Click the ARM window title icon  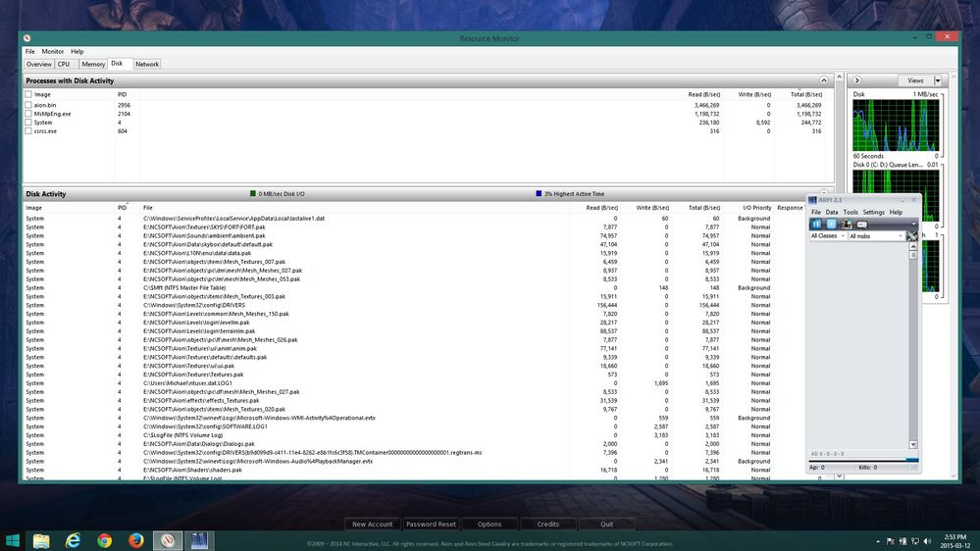coord(812,200)
